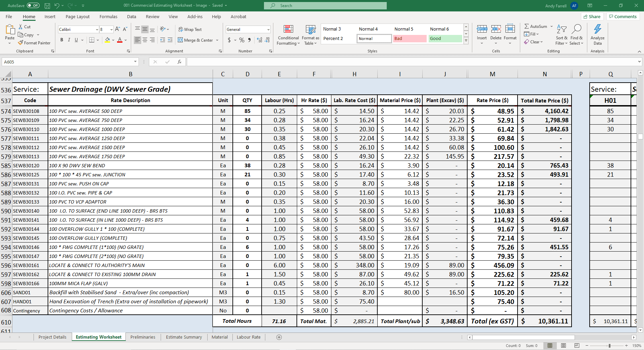The image size is (644, 350).
Task: Click the Decrease Decimal icon
Action: point(267,40)
